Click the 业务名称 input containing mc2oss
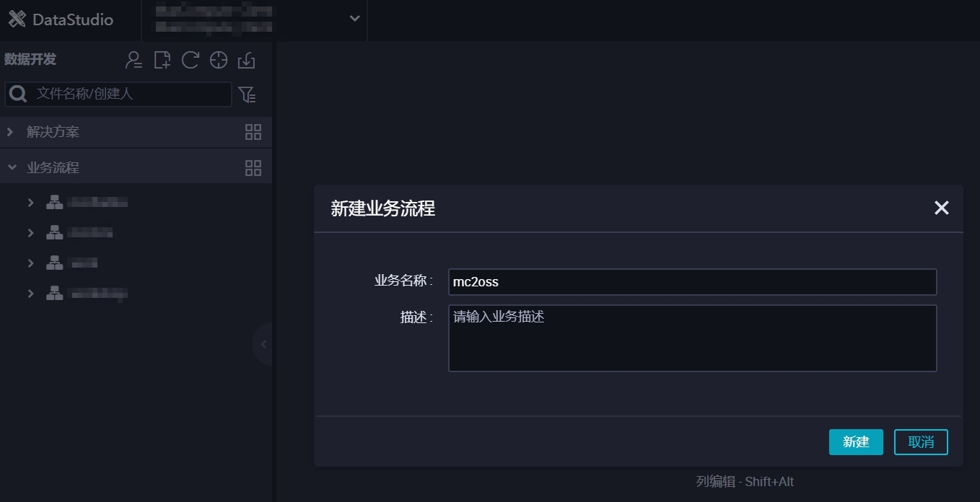 [x=692, y=282]
